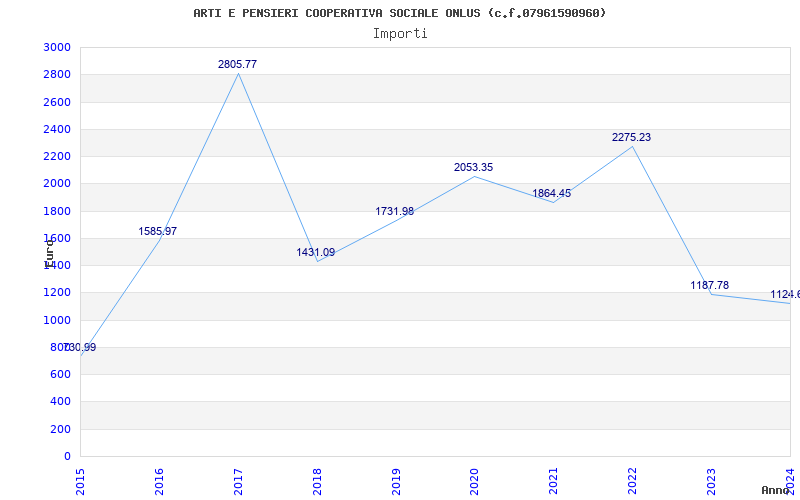
Task: Click the y-axis value 1800
Action: point(57,211)
